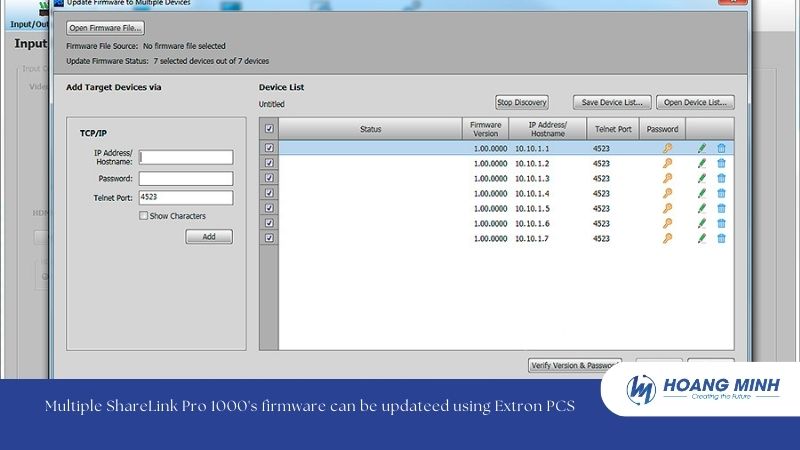Click password key icon for 10.10.1.1
The width and height of the screenshot is (800, 450).
[667, 148]
